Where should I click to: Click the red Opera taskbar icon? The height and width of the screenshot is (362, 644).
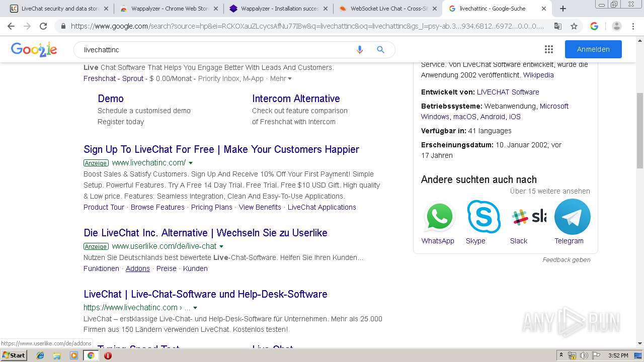click(108, 355)
